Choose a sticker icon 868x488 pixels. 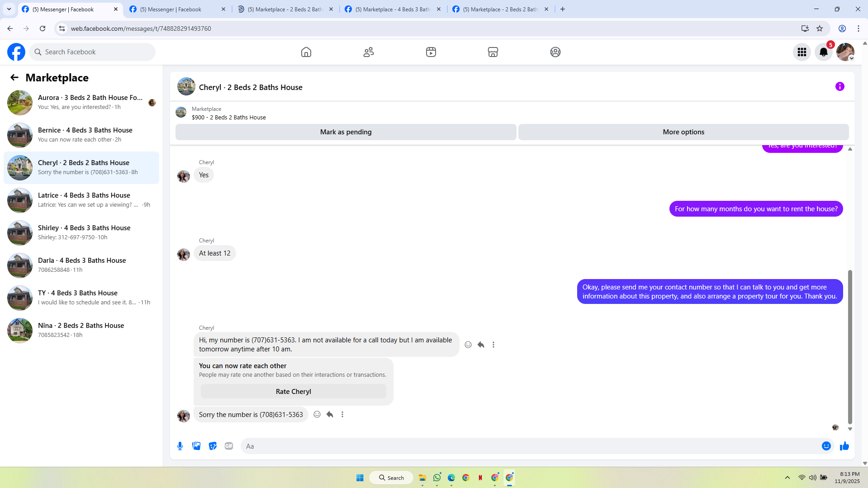pyautogui.click(x=213, y=446)
